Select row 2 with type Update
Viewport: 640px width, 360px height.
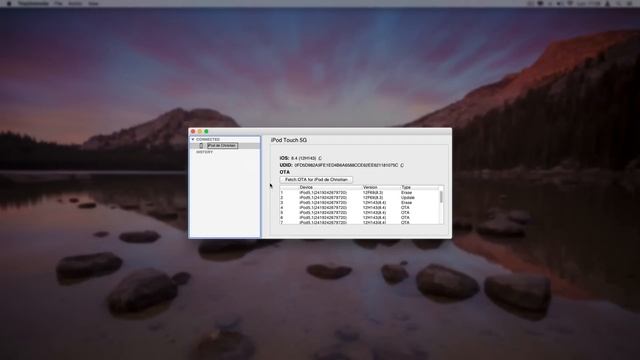pyautogui.click(x=359, y=198)
